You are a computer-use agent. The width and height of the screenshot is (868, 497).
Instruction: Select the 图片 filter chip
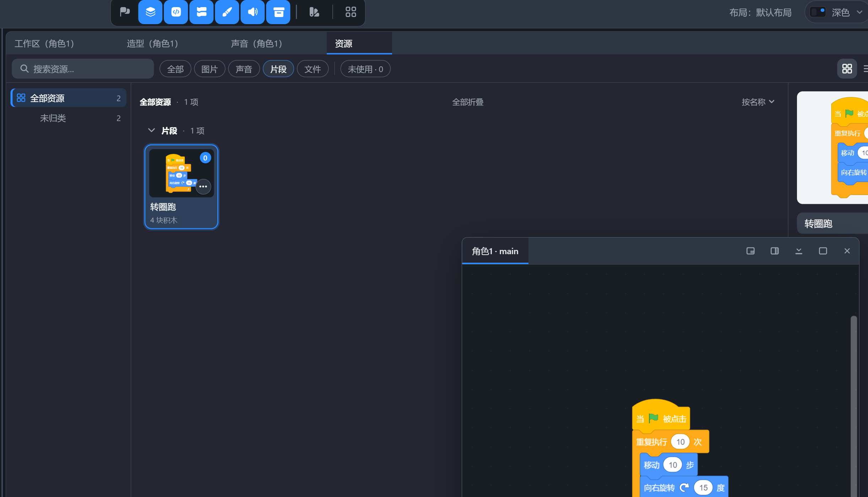210,69
